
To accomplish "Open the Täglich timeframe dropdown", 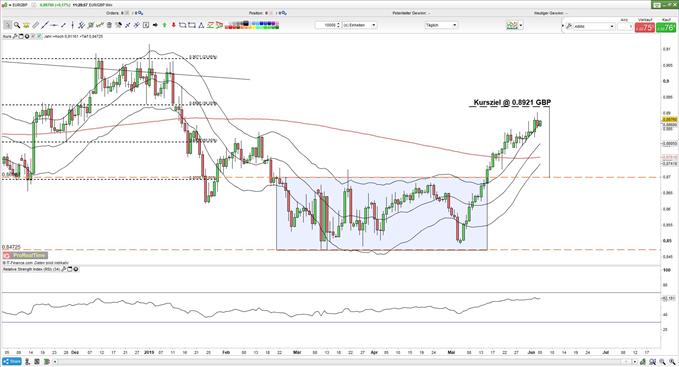I will (441, 25).
